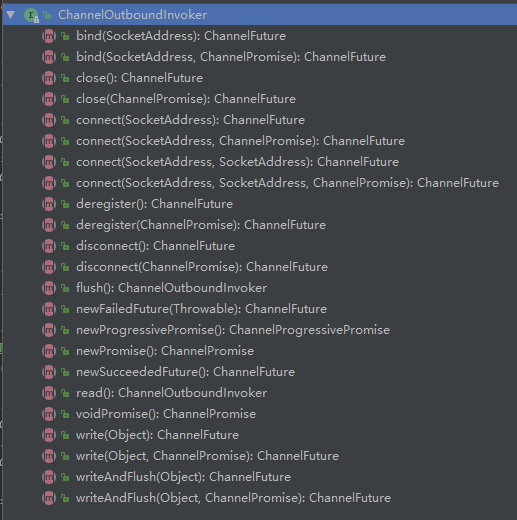
Task: Select writeAndFlush(Object) method entry
Action: 183,477
